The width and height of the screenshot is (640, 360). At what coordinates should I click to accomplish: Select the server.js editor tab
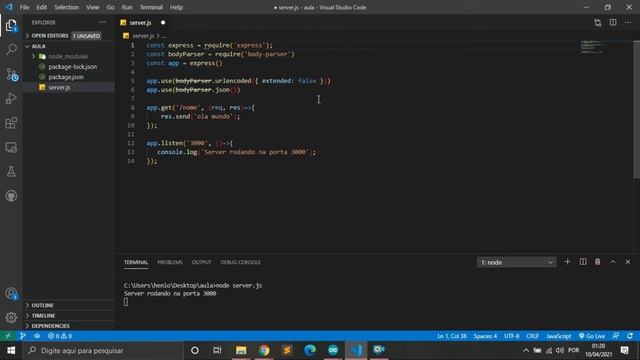144,22
